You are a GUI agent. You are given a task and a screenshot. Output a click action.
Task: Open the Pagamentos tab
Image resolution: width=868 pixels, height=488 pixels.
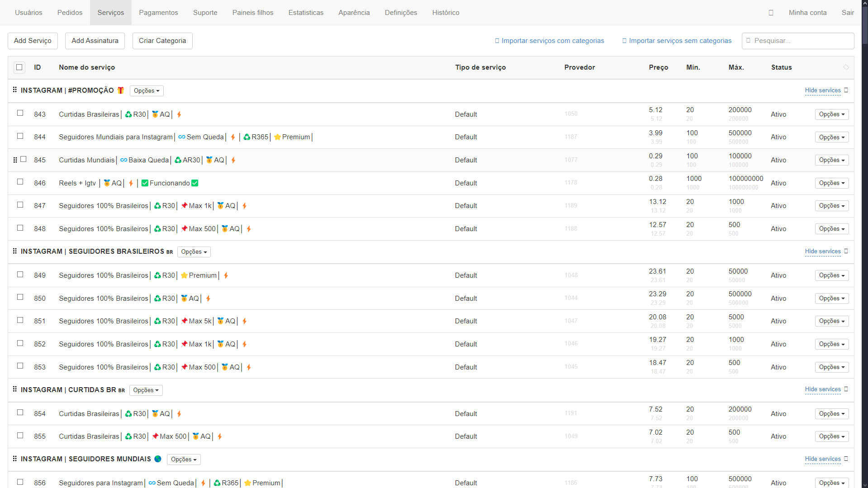158,13
